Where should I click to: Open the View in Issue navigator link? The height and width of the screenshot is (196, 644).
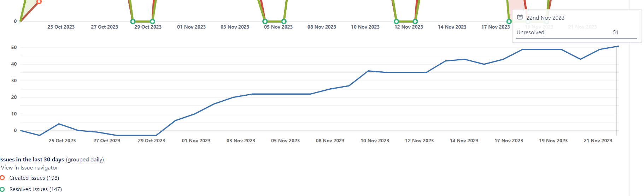[x=29, y=168]
